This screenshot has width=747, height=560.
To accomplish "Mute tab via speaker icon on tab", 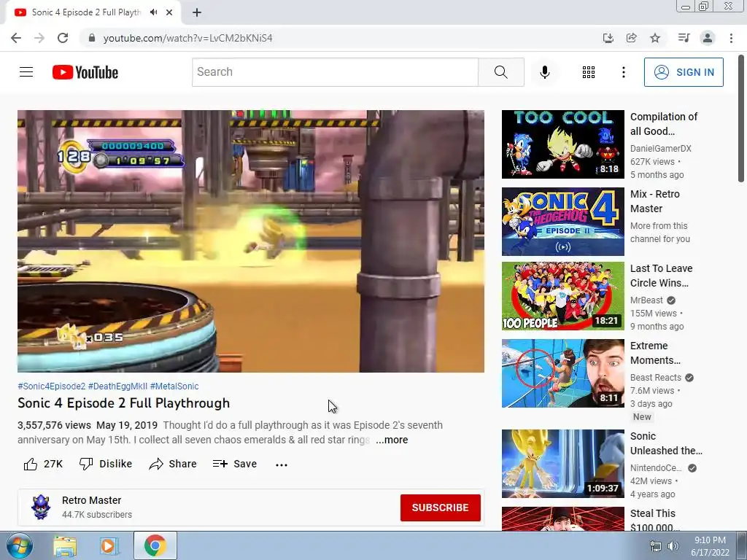I will coord(153,12).
